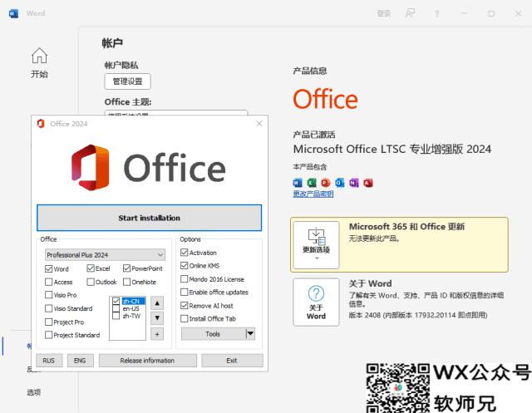This screenshot has height=413, width=532.
Task: Click the Home icon in Word sidebar
Action: coord(39,56)
